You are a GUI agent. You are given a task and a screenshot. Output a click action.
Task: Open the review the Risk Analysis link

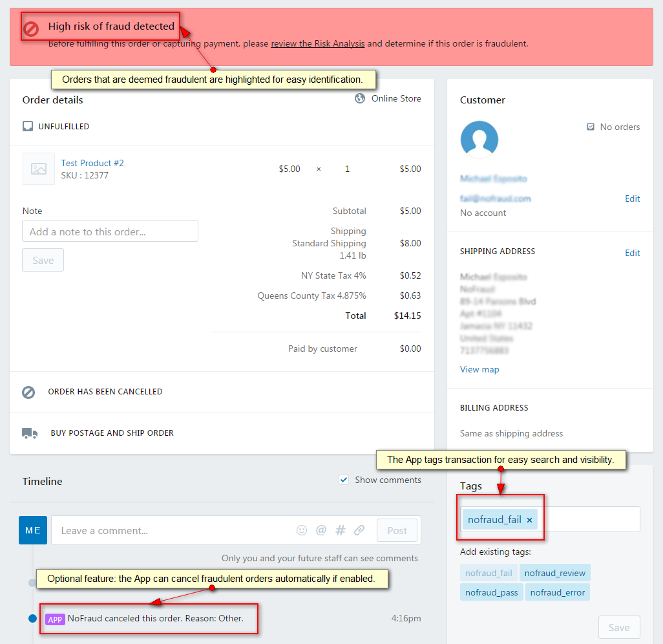316,43
